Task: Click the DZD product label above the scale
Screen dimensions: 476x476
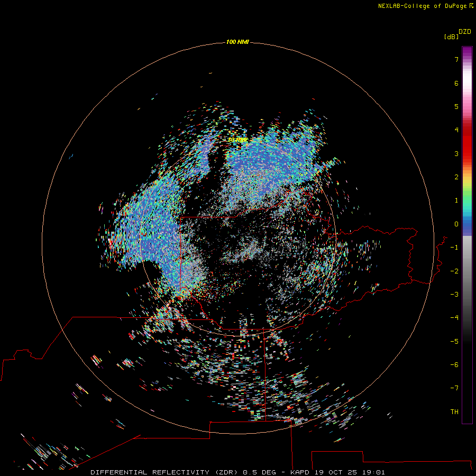Action: pos(464,32)
